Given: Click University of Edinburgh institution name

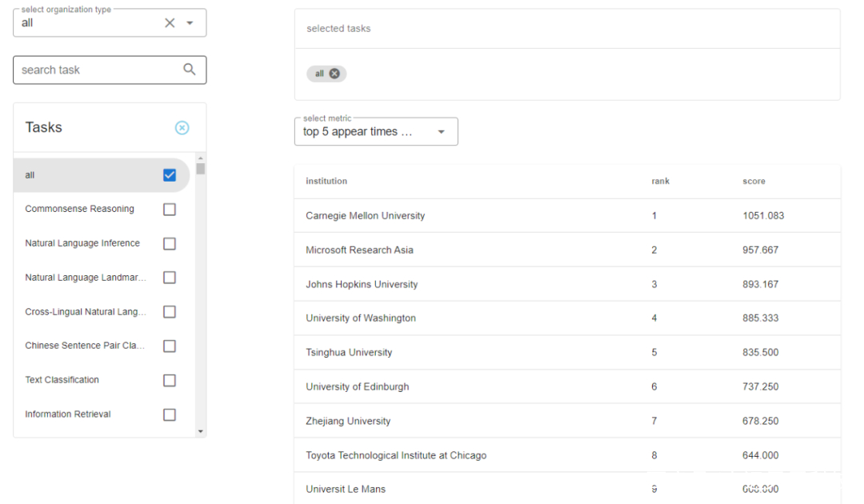Looking at the screenshot, I should pyautogui.click(x=358, y=386).
